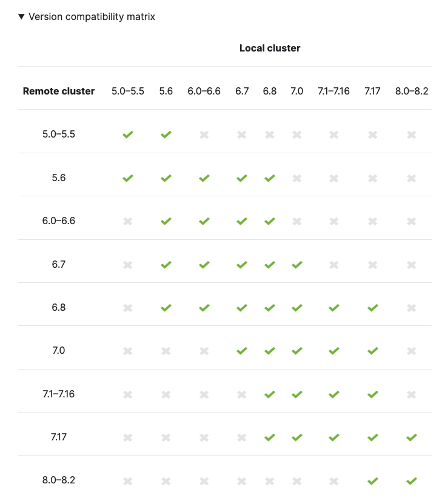Click the checkmark for remote 5.0–5.5, local 5.0–5.5

[x=128, y=134]
